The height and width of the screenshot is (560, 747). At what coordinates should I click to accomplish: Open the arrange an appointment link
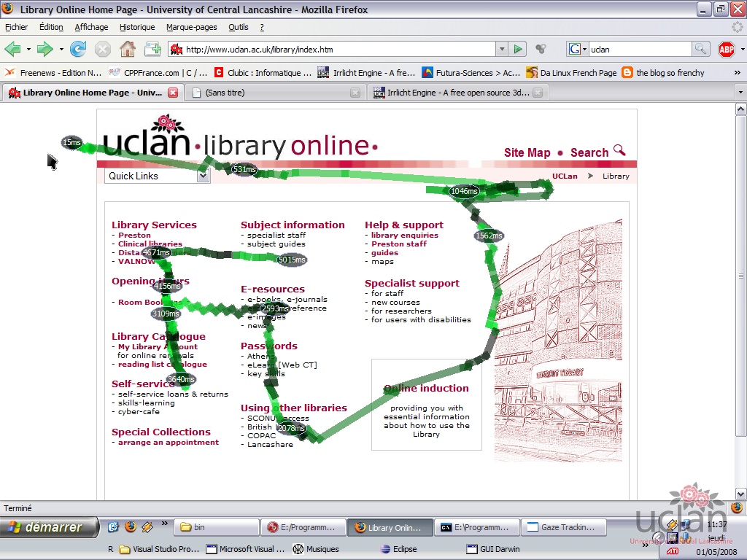pos(169,442)
